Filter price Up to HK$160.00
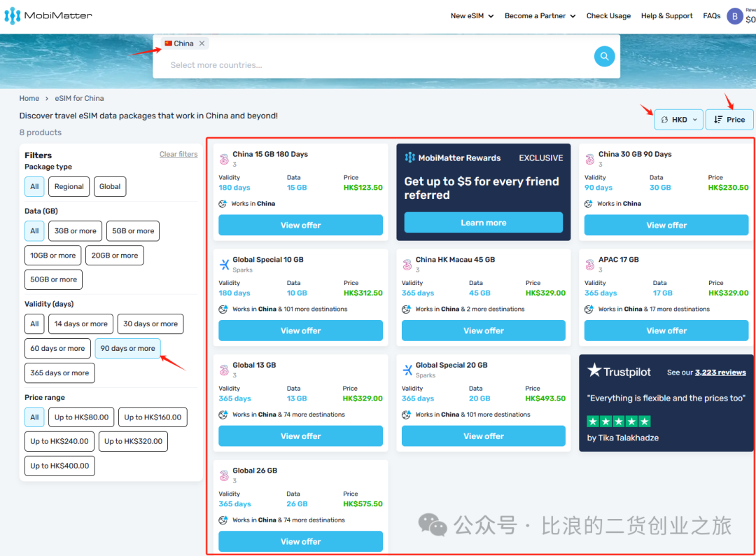756x556 pixels. (153, 417)
